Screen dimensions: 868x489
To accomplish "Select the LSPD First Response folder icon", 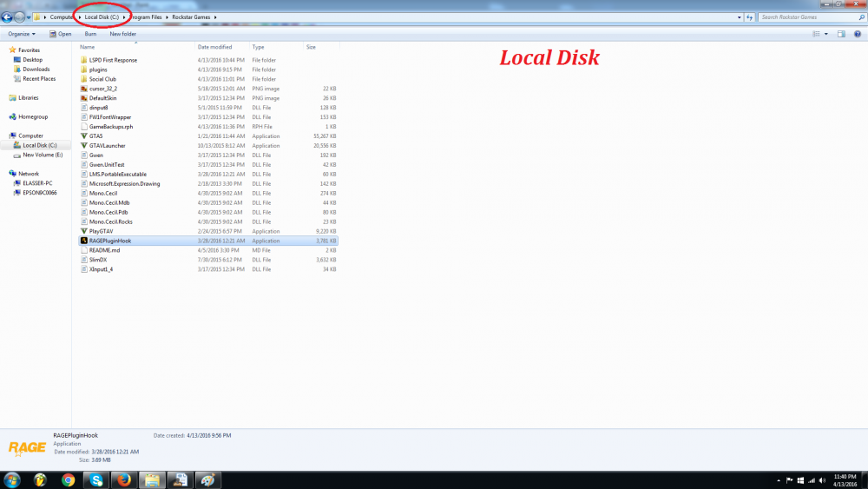I will (84, 60).
